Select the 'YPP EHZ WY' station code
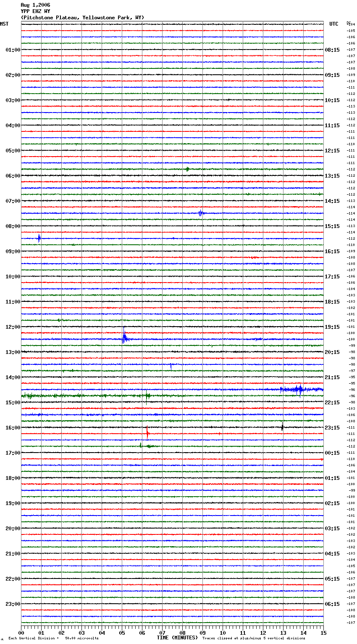 [x=35, y=11]
